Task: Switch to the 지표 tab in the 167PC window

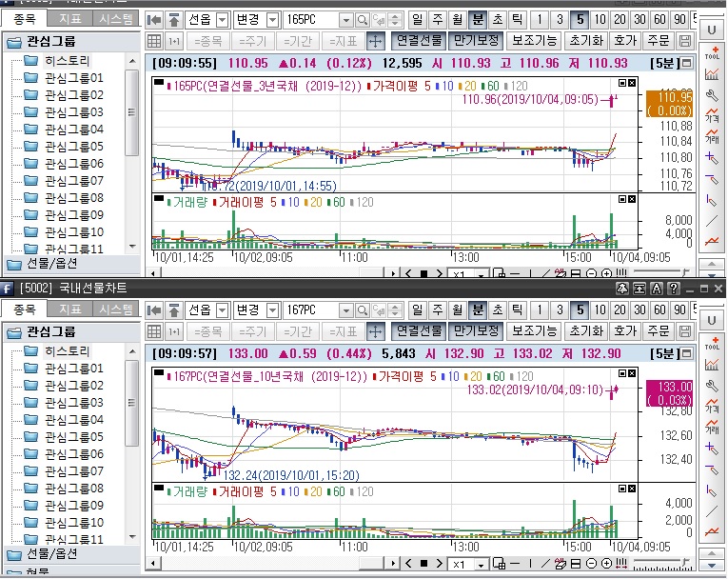Action: pos(70,309)
